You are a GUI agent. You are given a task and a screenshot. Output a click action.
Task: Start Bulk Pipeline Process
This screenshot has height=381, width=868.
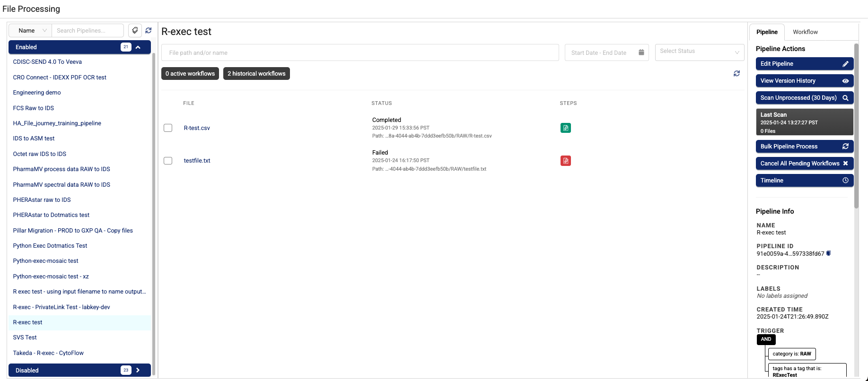[x=804, y=147]
